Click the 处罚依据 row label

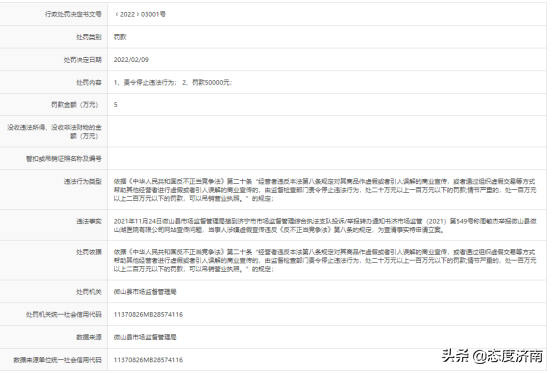[89, 252]
